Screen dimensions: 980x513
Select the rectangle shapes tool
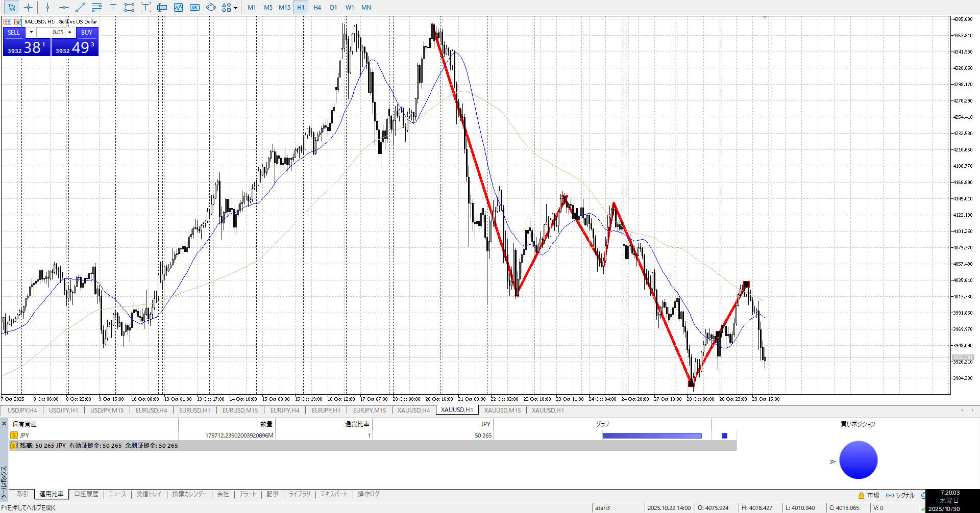point(129,7)
